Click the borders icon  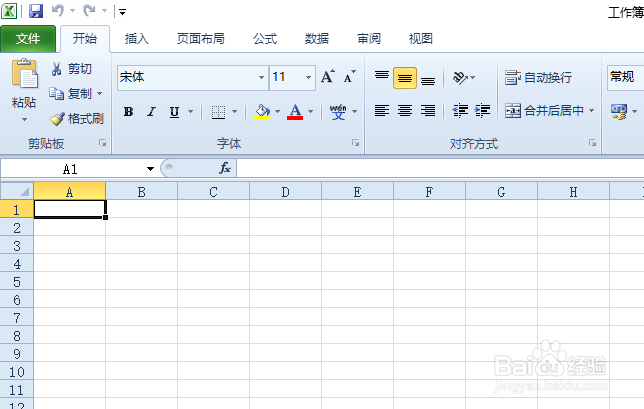point(218,112)
